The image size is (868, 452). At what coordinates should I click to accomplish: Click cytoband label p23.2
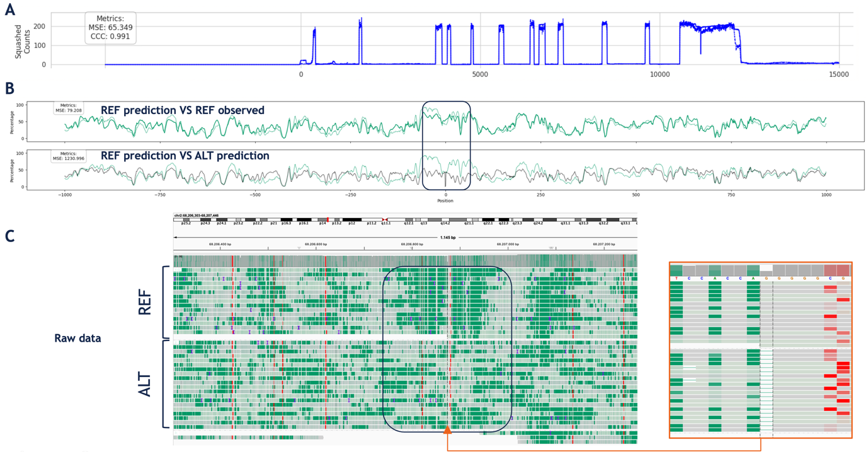tap(238, 223)
